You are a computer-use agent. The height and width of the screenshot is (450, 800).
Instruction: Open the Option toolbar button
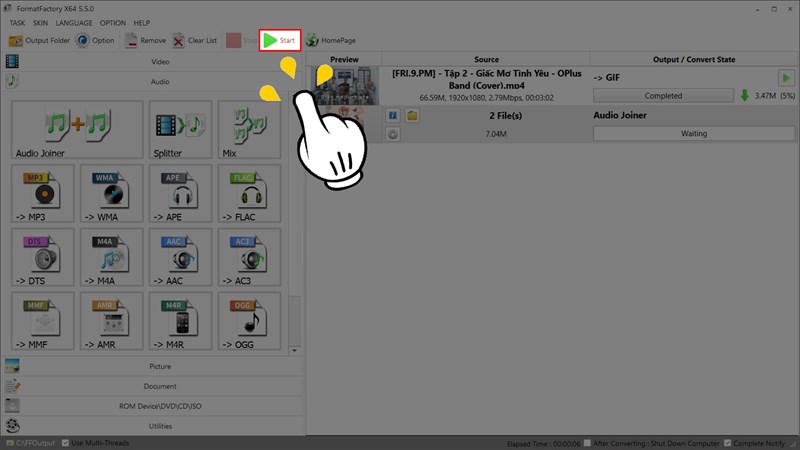click(95, 40)
